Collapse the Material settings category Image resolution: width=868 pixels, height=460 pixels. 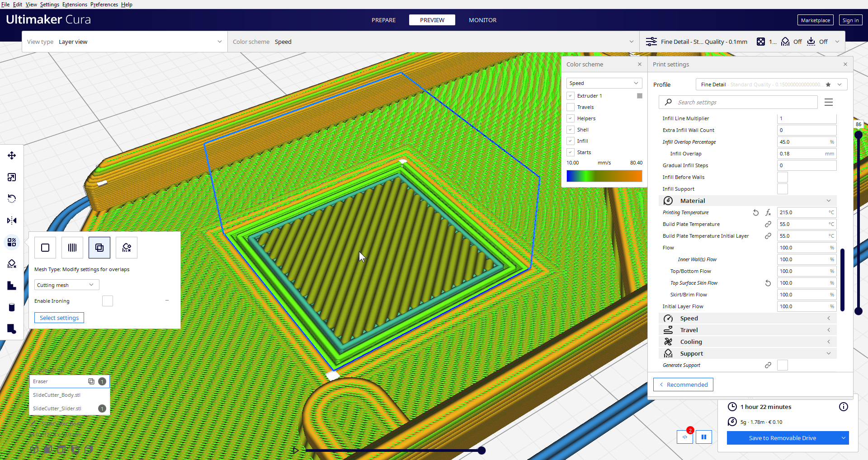point(748,201)
